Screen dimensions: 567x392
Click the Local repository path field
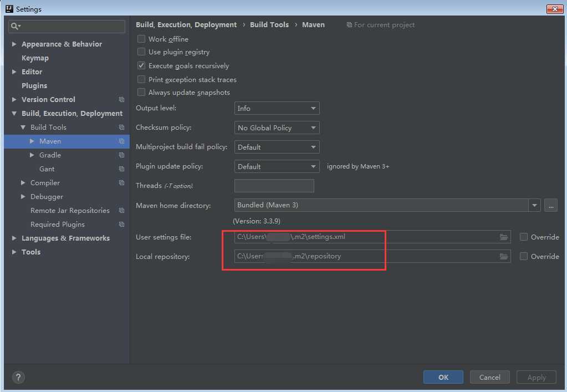coord(372,256)
